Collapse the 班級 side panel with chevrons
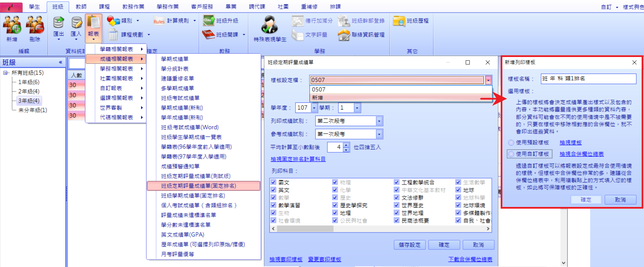 (60, 62)
